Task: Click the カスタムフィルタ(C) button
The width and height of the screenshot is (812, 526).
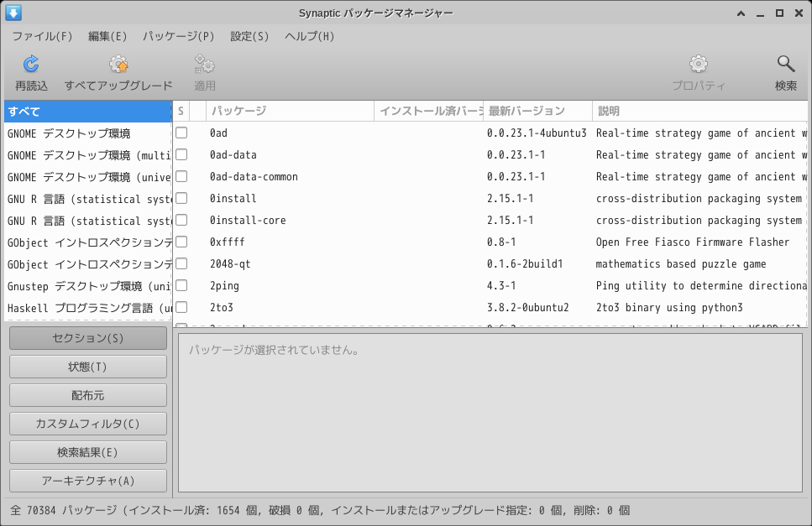Action: pyautogui.click(x=88, y=424)
